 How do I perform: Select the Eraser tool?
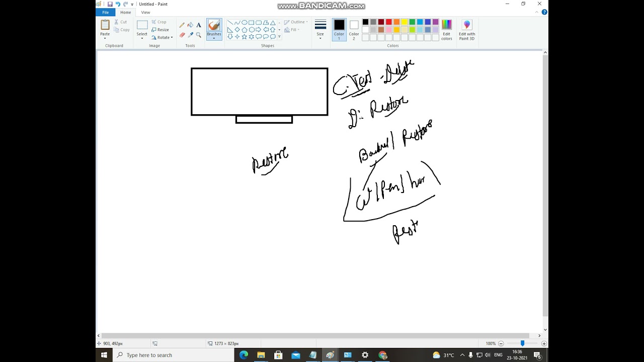[x=182, y=35]
